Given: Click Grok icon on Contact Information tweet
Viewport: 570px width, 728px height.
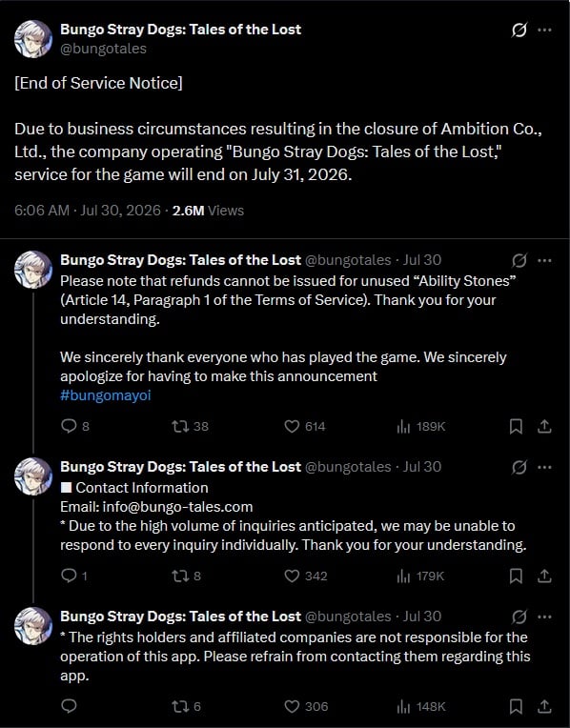Looking at the screenshot, I should (519, 467).
